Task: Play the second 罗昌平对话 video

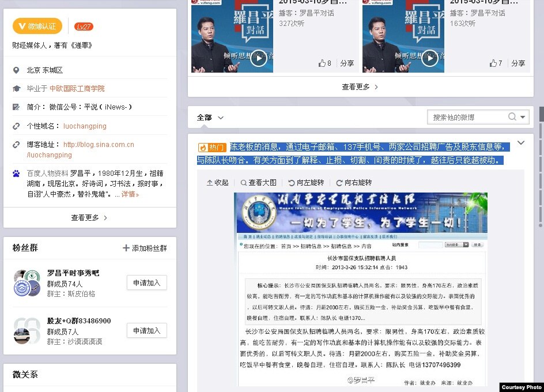Action: 429,58
